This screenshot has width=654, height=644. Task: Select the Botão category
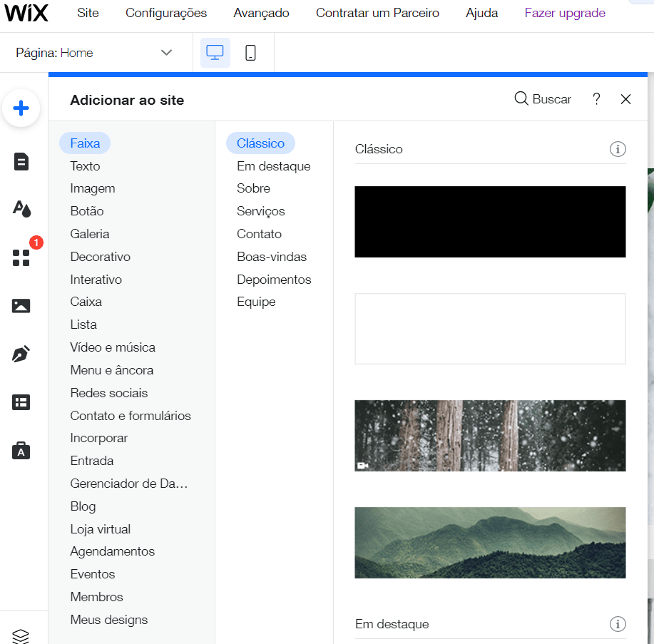click(87, 211)
